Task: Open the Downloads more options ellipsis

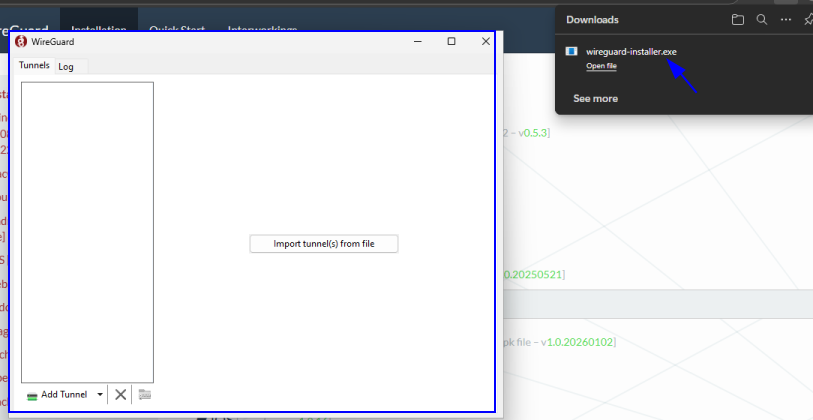Action: 786,20
